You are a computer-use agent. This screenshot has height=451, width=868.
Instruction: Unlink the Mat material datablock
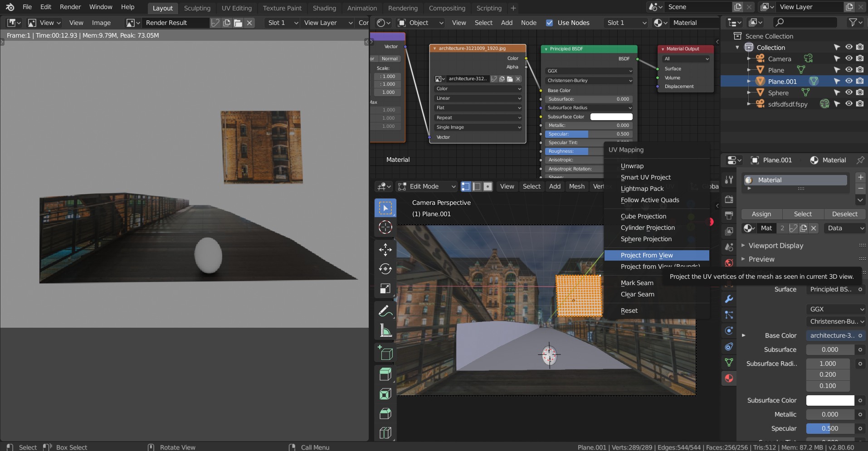[814, 228]
